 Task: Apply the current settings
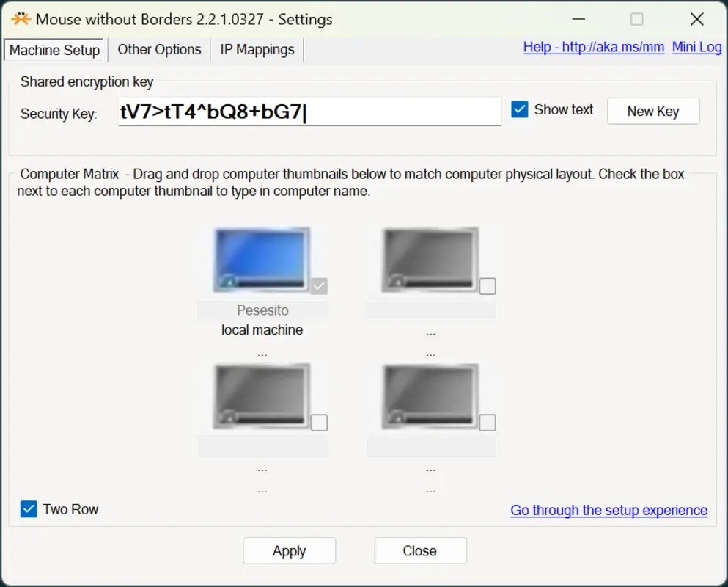[289, 550]
